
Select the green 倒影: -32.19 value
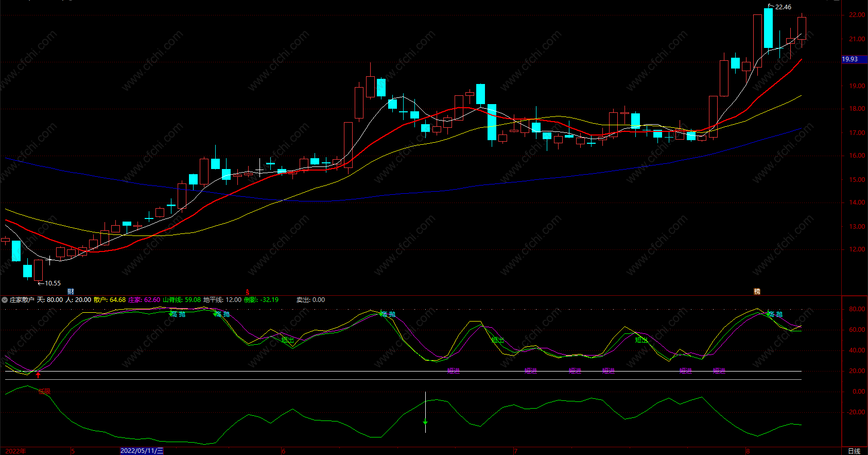point(261,300)
